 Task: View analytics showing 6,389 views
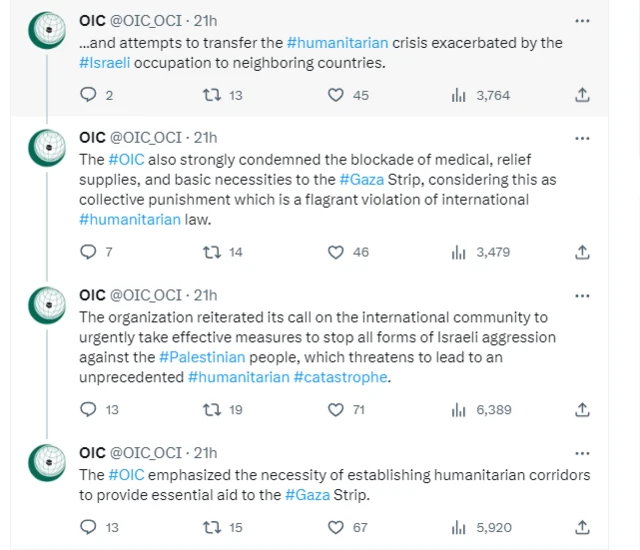460,409
